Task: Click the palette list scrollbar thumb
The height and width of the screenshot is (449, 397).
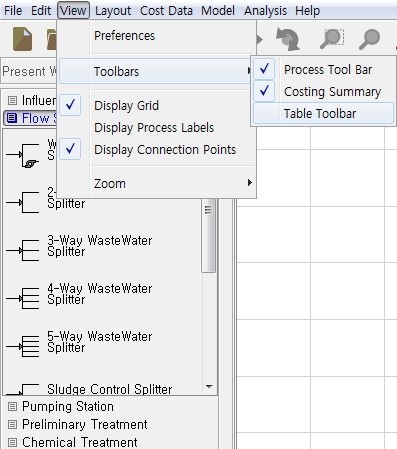Action: click(x=209, y=235)
